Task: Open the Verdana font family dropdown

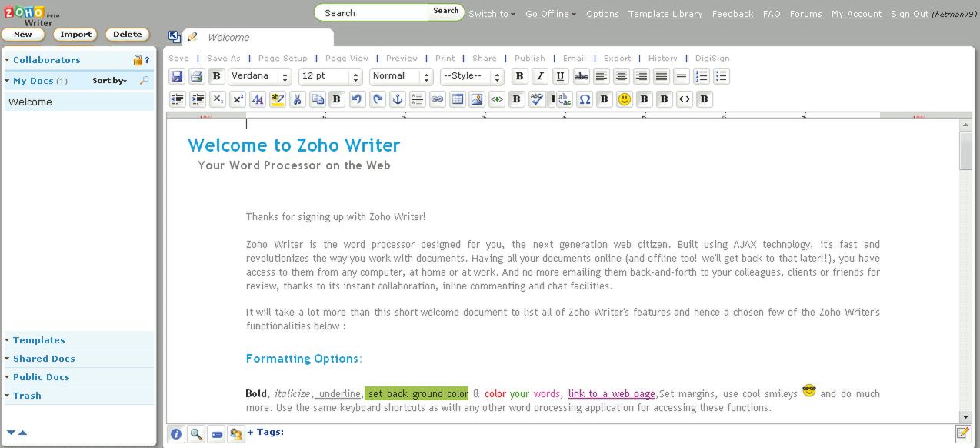Action: (260, 76)
